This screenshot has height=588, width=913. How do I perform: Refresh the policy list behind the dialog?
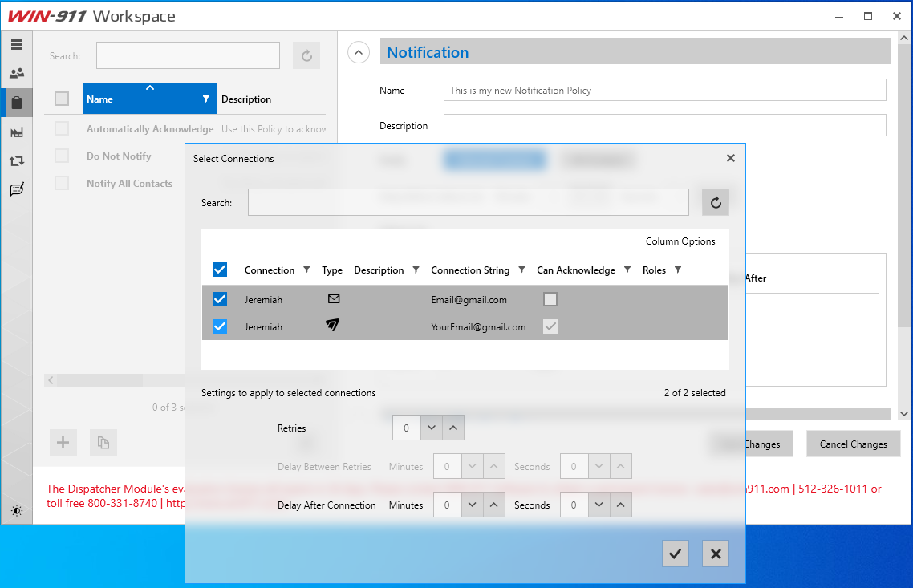click(x=306, y=56)
